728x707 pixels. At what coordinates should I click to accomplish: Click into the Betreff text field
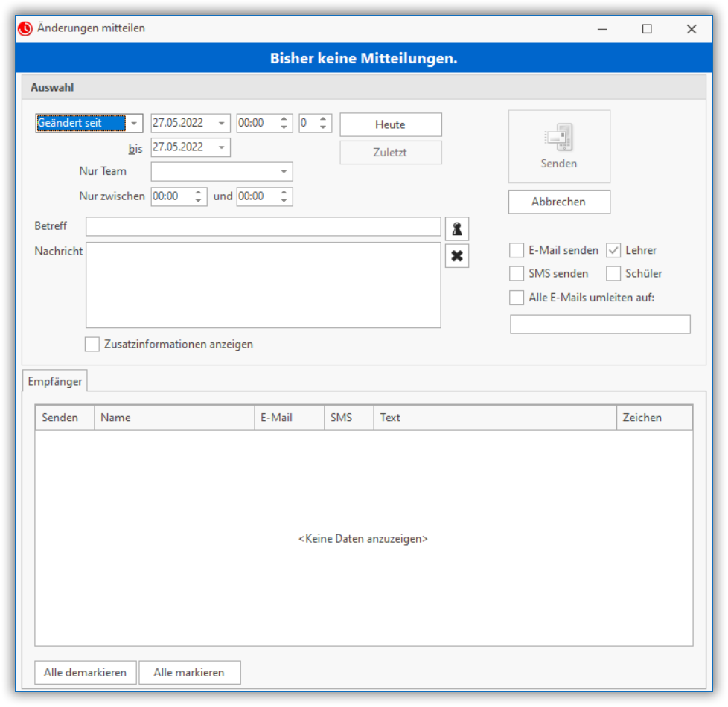coord(263,227)
